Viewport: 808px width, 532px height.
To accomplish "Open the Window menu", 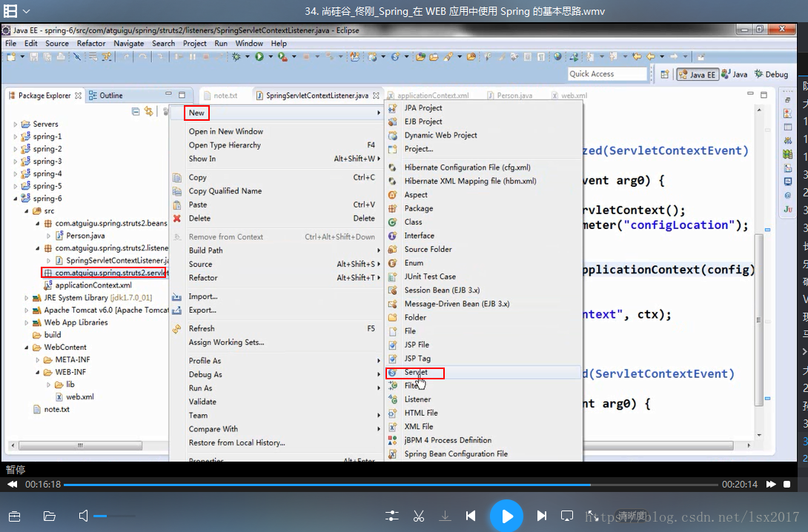I will coord(249,43).
